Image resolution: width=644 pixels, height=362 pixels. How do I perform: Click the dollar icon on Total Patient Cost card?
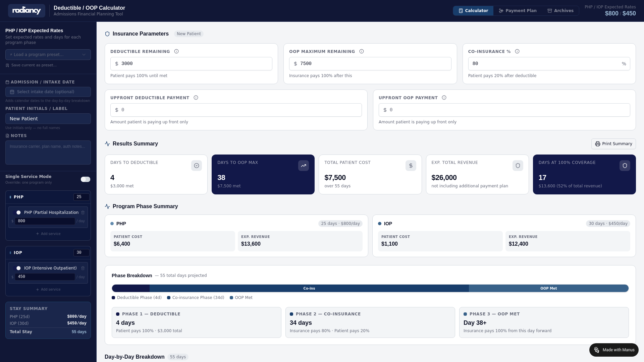pos(411,166)
